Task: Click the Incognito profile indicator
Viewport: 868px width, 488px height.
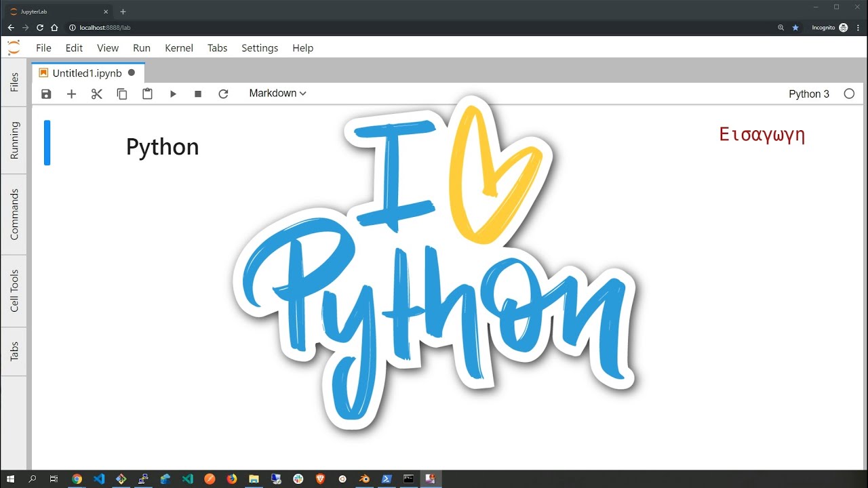Action: [x=830, y=28]
